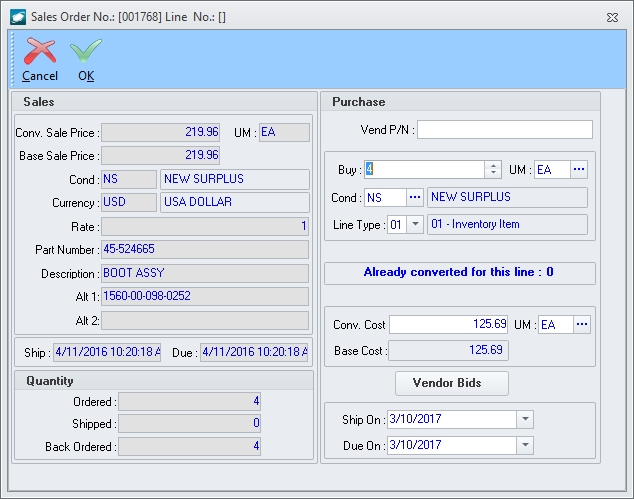Click the Base Cost field

tap(448, 350)
